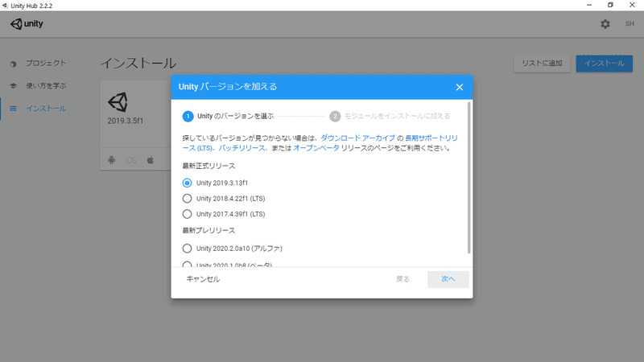Click the Unity のバージョンを選ぶ step label
The width and height of the screenshot is (644, 362).
coord(235,116)
